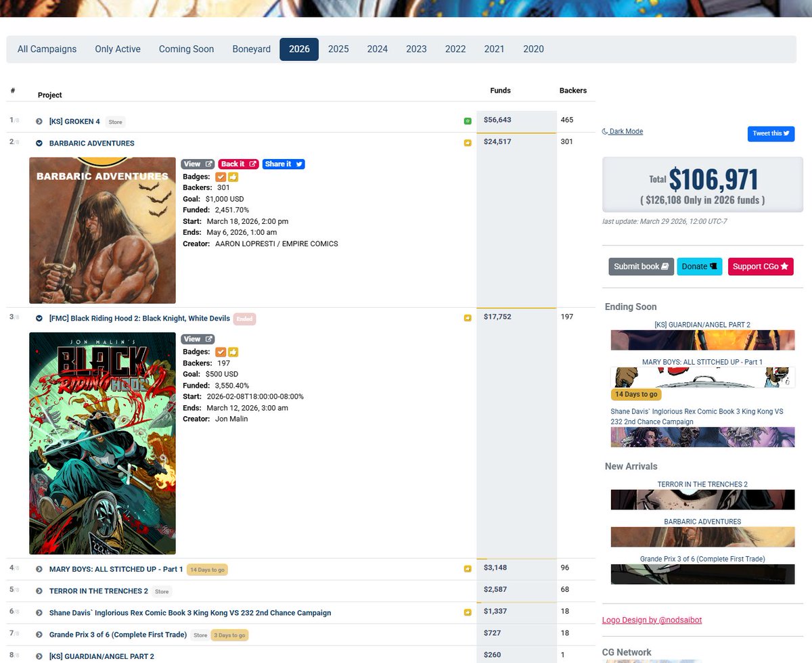Click the yellow thumbs-up badge for Black Riding Hood
Viewport: 812px width, 663px height.
[x=233, y=352]
